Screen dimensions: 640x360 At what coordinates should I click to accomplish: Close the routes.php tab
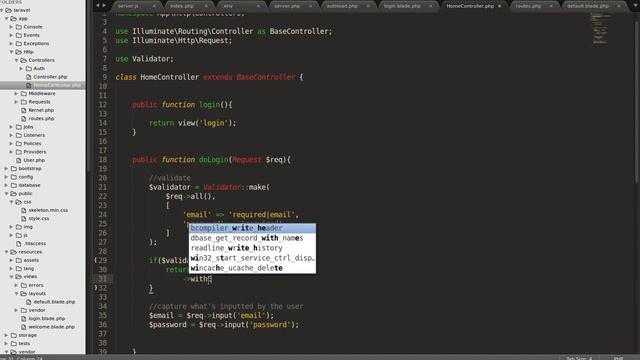(551, 6)
